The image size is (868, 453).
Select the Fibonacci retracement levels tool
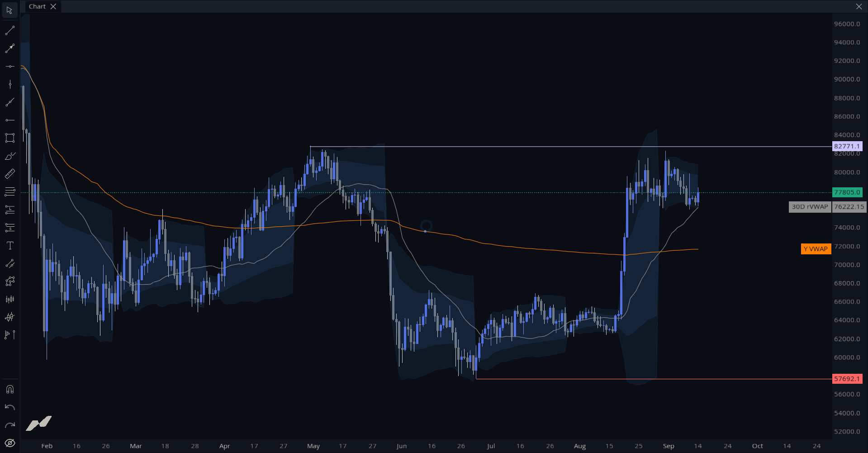[x=9, y=192]
